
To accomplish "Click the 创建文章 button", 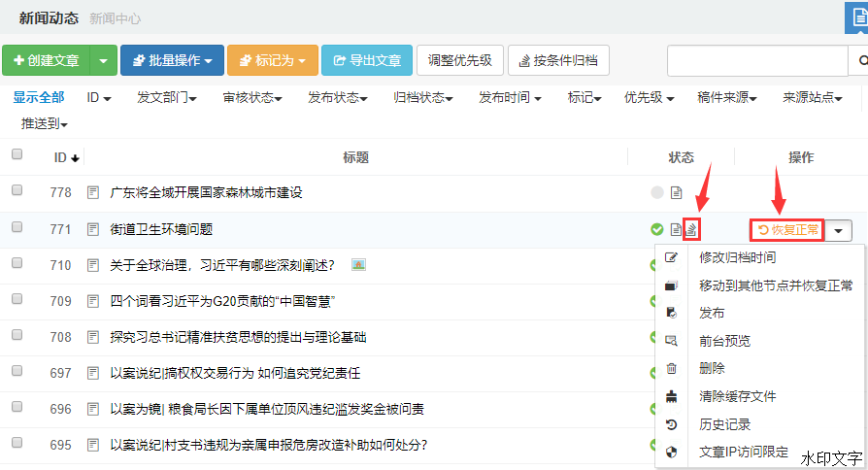I will (46, 60).
